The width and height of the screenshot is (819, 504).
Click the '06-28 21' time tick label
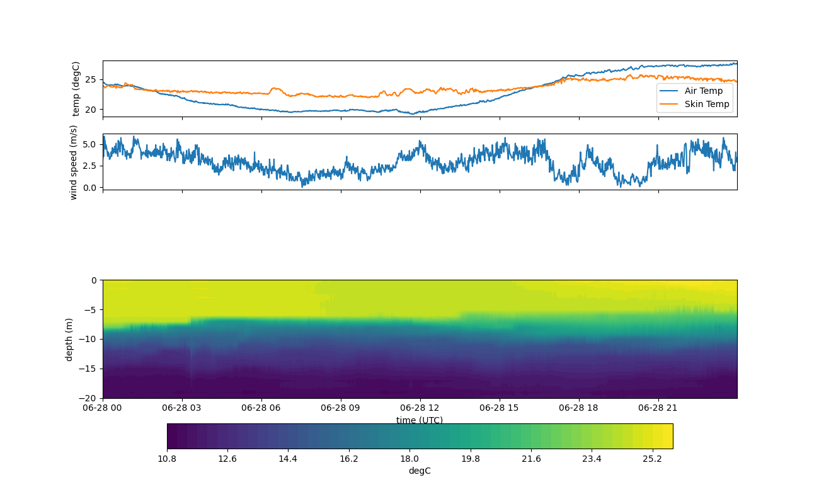[658, 408]
